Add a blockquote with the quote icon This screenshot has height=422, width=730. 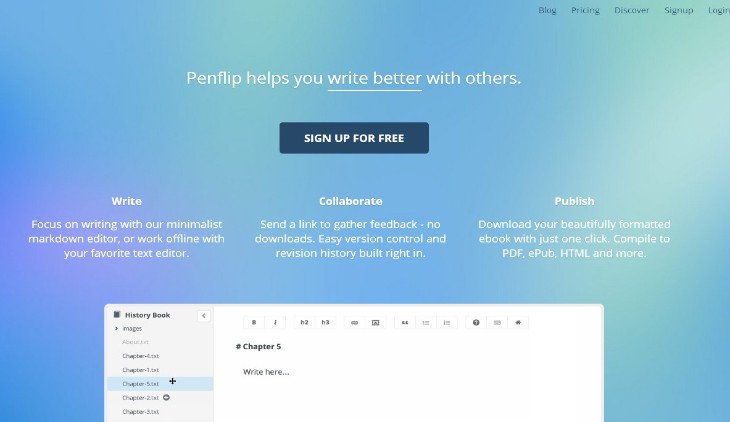[405, 322]
